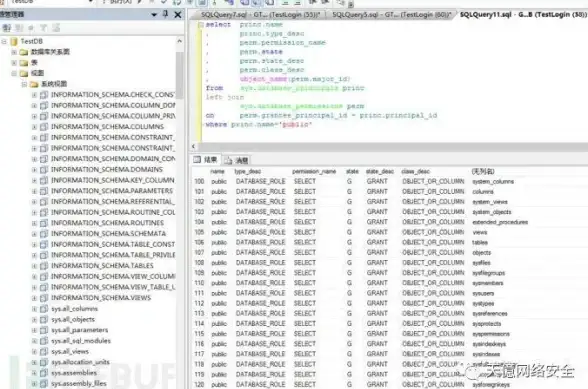Click cell extended_procedures in row 104
Screen dimensions: 588x389
pyautogui.click(x=500, y=222)
